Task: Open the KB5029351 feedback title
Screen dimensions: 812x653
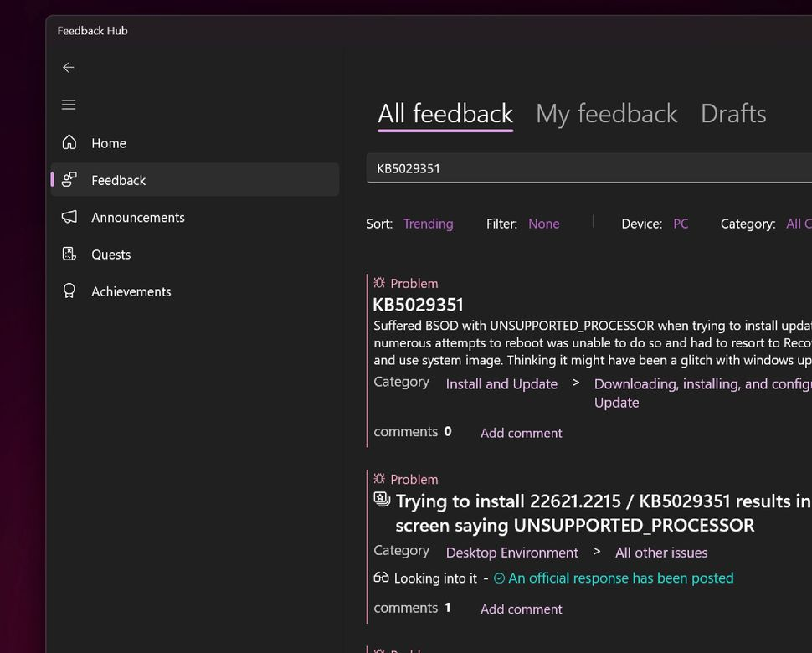Action: 418,305
